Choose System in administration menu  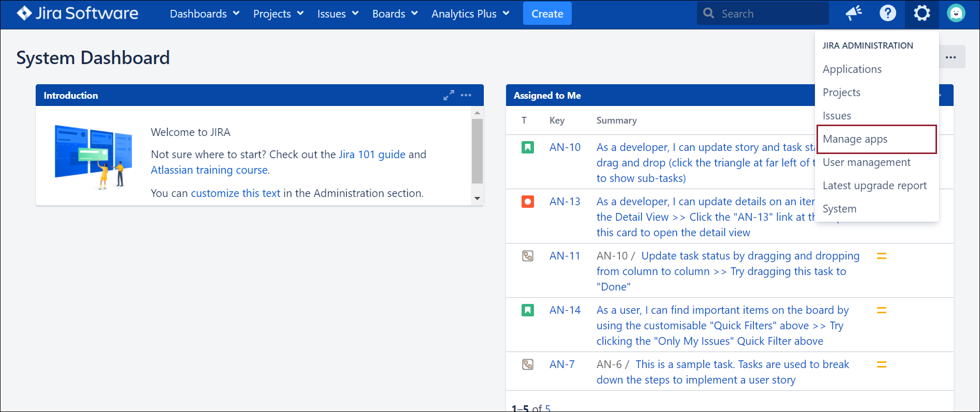pyautogui.click(x=877, y=209)
